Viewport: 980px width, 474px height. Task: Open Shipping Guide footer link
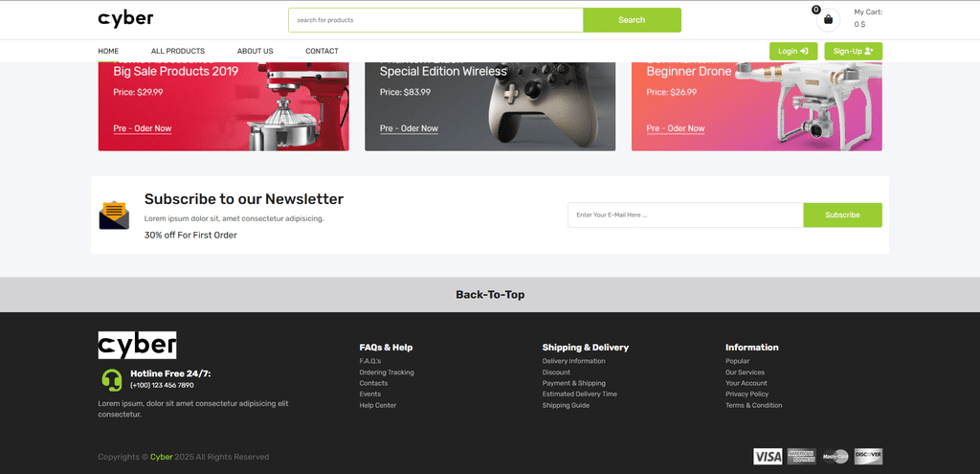click(x=566, y=406)
